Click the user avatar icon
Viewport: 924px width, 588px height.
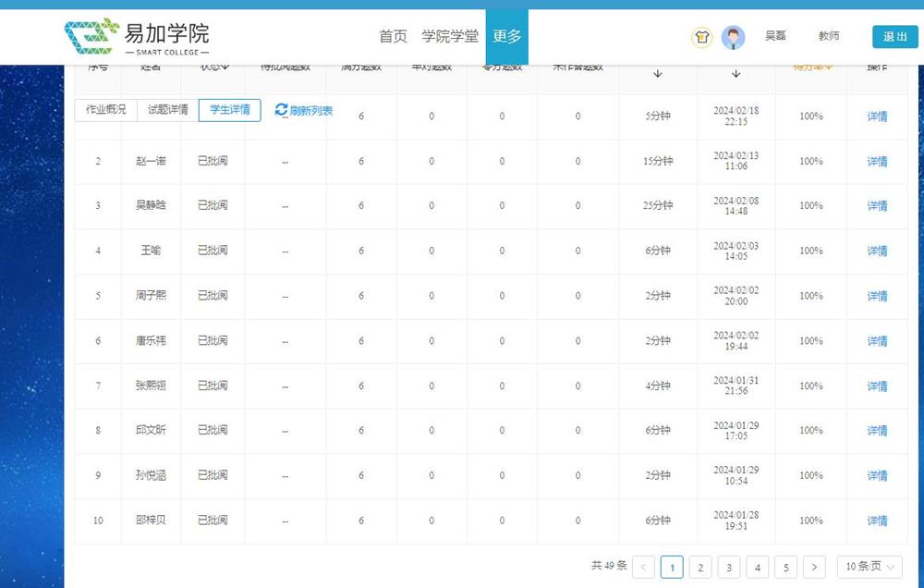(733, 37)
